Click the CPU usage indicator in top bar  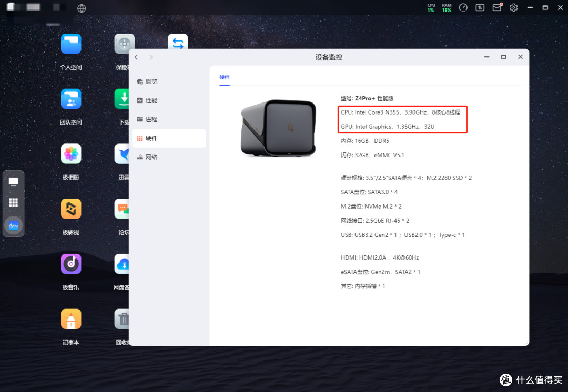[x=431, y=7]
